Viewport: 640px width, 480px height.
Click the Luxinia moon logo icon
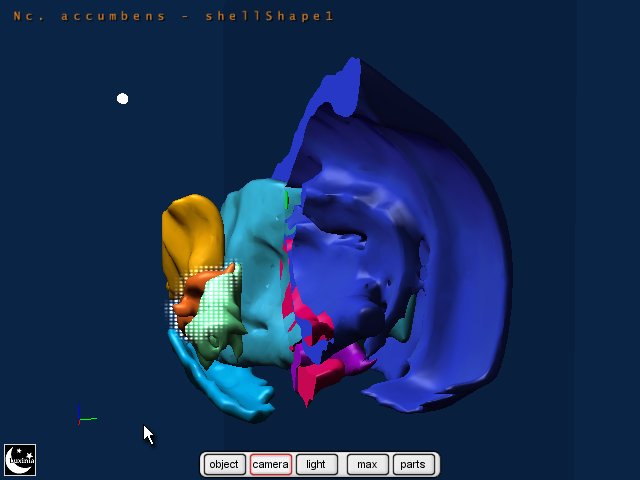click(20, 459)
